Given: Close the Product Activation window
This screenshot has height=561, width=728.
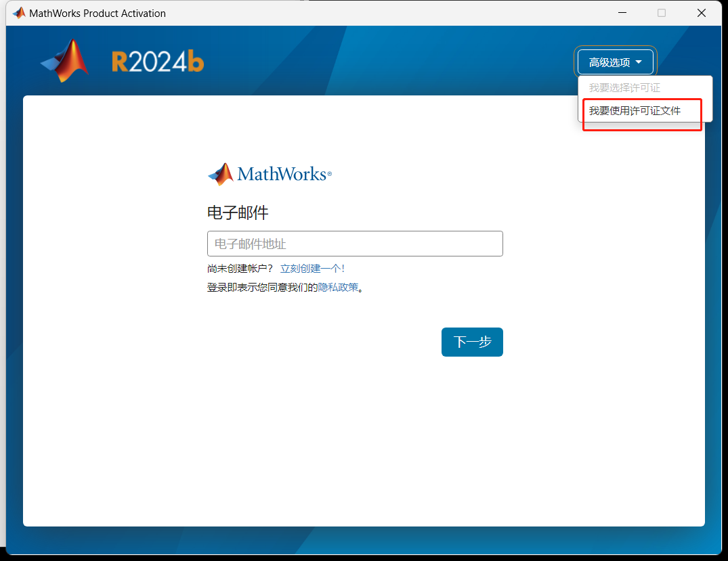Looking at the screenshot, I should (x=702, y=13).
